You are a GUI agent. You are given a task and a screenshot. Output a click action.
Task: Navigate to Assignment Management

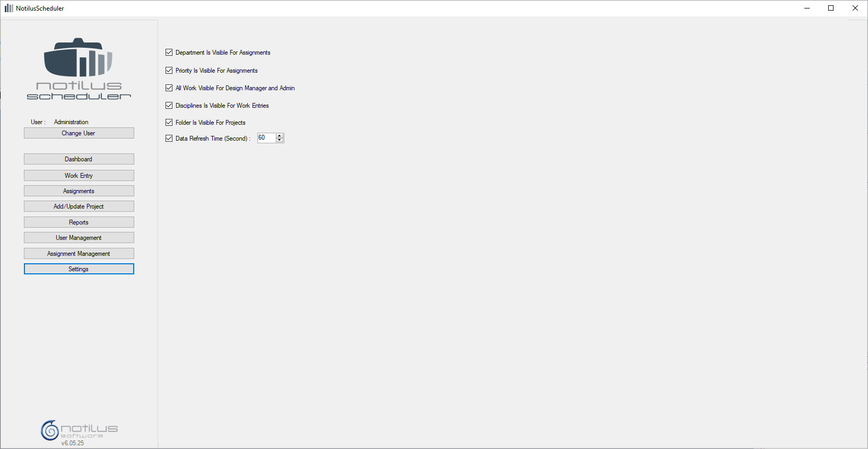[79, 254]
